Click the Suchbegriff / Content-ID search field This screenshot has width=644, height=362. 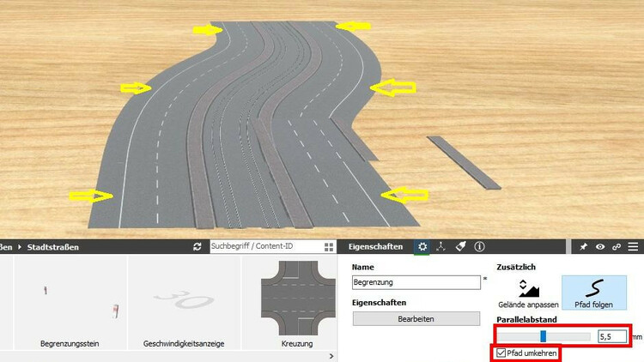click(266, 246)
